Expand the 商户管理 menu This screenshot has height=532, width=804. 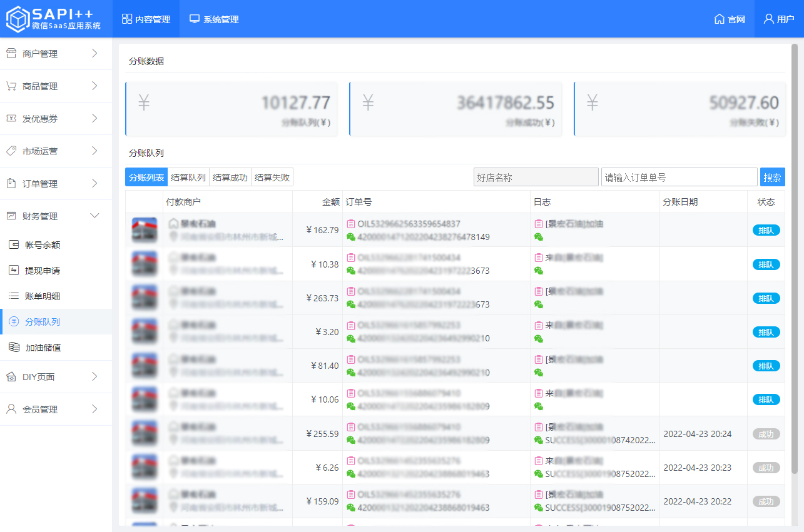tap(94, 54)
